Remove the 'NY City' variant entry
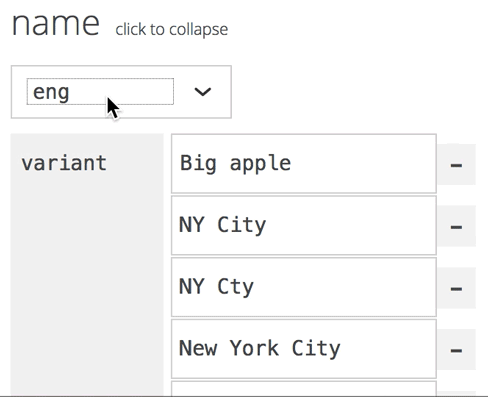Image resolution: width=488 pixels, height=397 pixels. pos(456,226)
